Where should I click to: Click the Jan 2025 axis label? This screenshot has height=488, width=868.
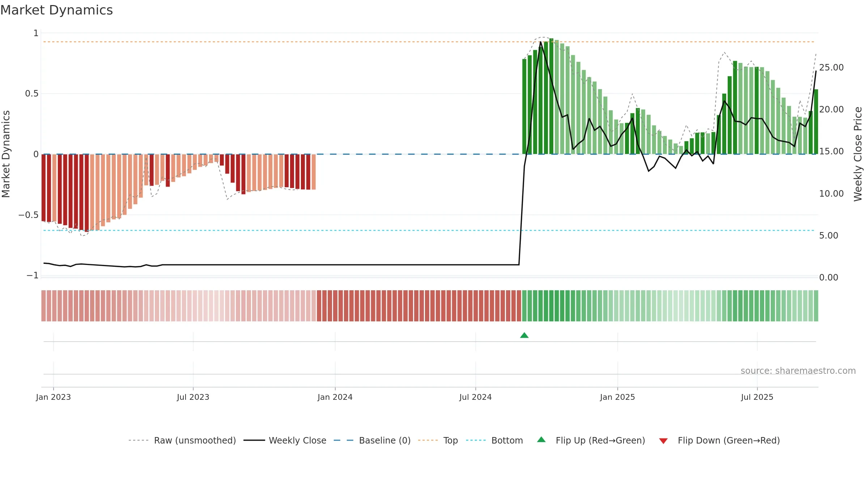[618, 397]
